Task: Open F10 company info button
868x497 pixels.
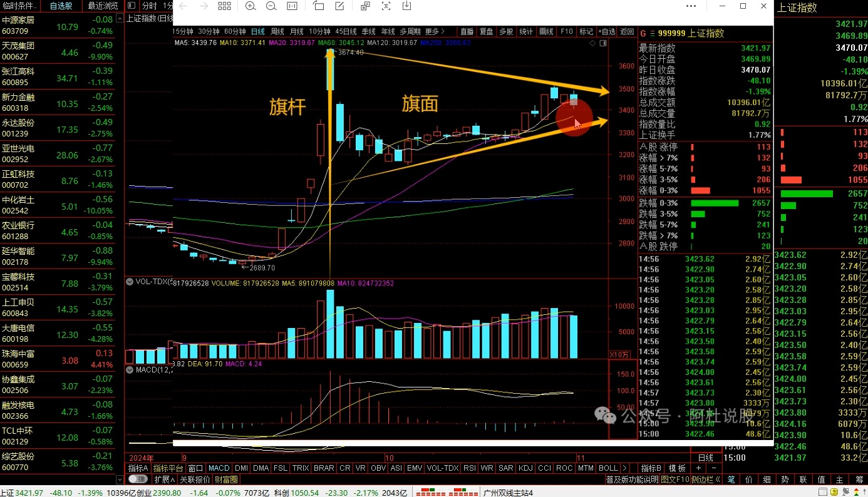Action: (566, 31)
